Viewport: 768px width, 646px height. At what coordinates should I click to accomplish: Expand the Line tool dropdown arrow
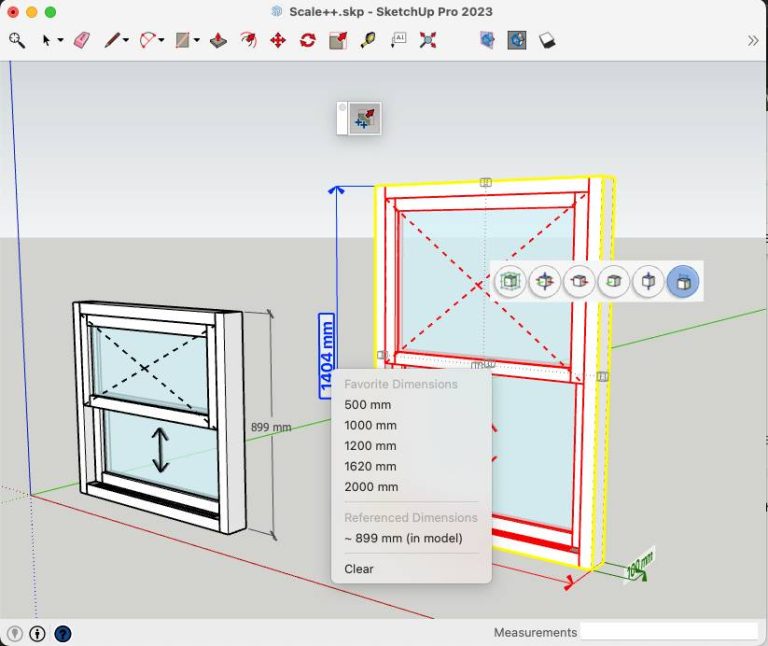coord(126,41)
